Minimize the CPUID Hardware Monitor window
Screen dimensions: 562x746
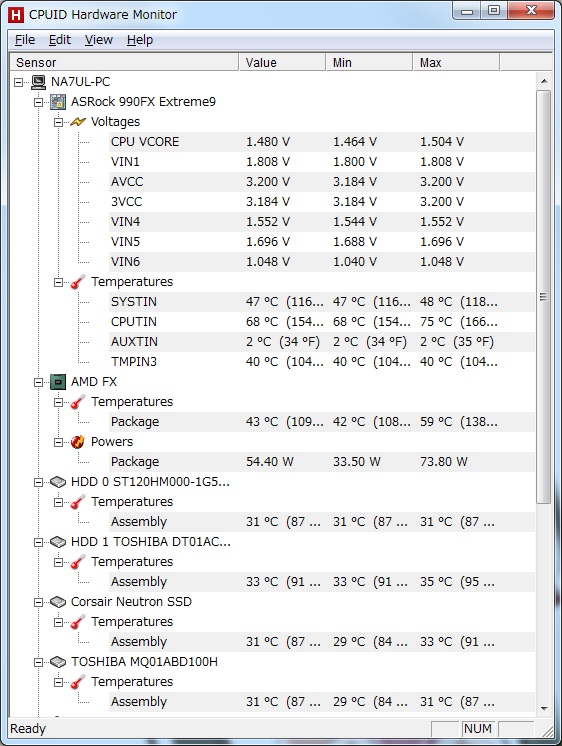tap(467, 11)
